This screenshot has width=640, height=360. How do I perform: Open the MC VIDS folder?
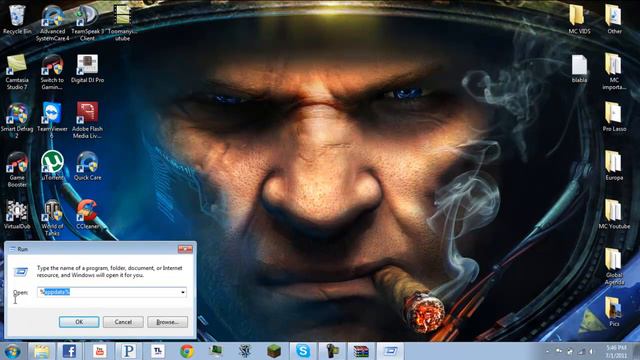click(x=579, y=20)
